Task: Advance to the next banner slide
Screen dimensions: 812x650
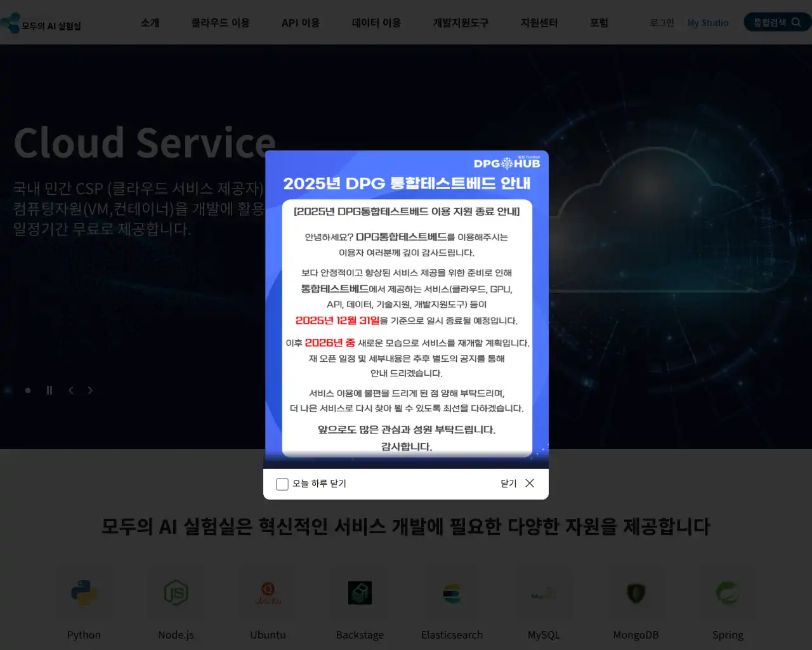Action: point(90,390)
